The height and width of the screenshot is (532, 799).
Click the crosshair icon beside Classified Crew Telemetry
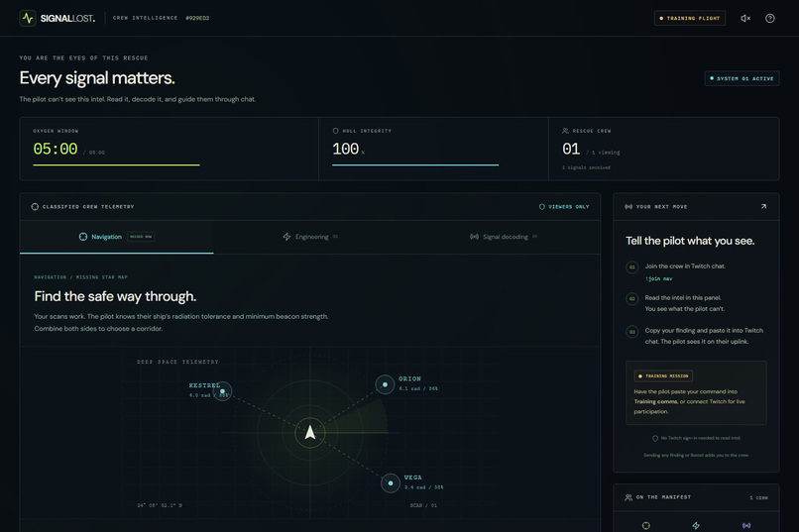click(x=35, y=207)
